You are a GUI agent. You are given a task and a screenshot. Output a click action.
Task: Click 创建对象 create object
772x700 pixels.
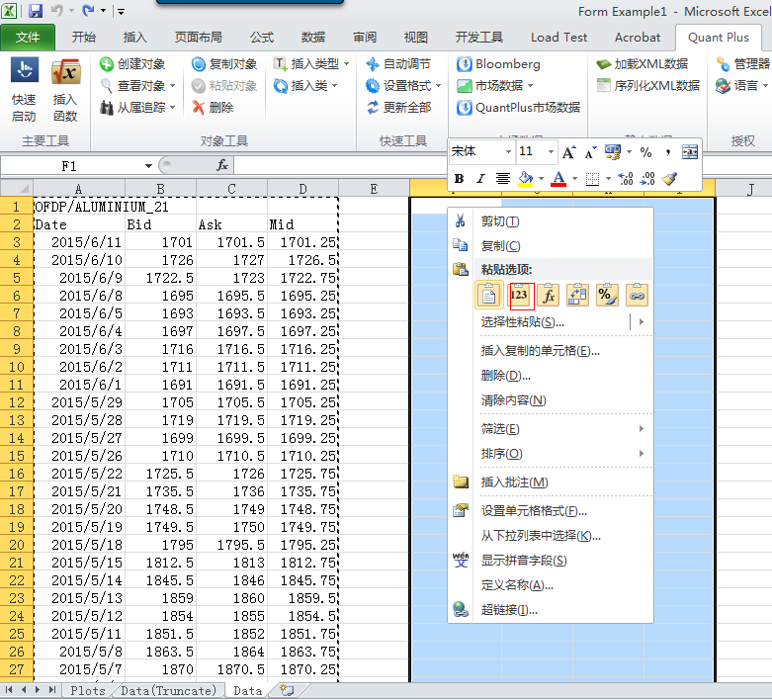click(x=132, y=64)
